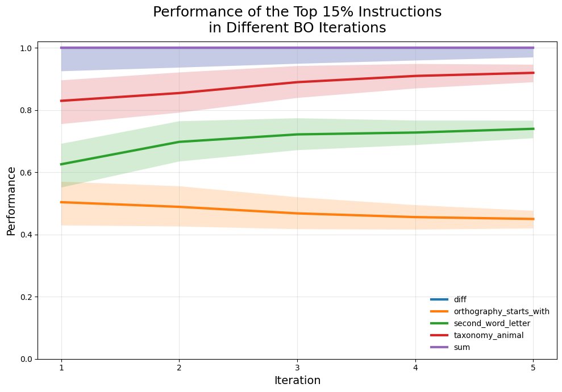Click the green second_word_letter legend swatch

439,323
